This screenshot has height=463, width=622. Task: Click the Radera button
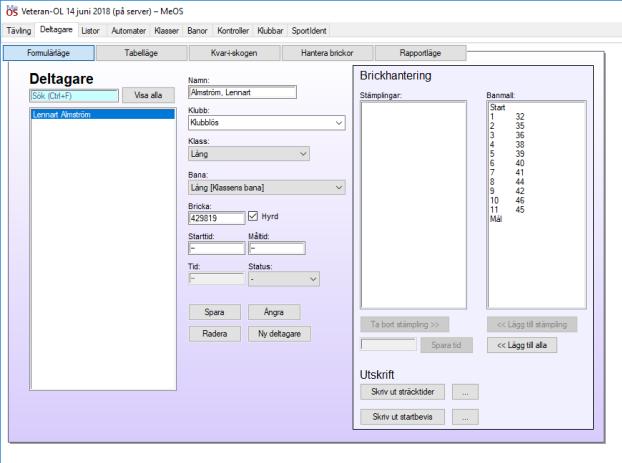(x=215, y=334)
